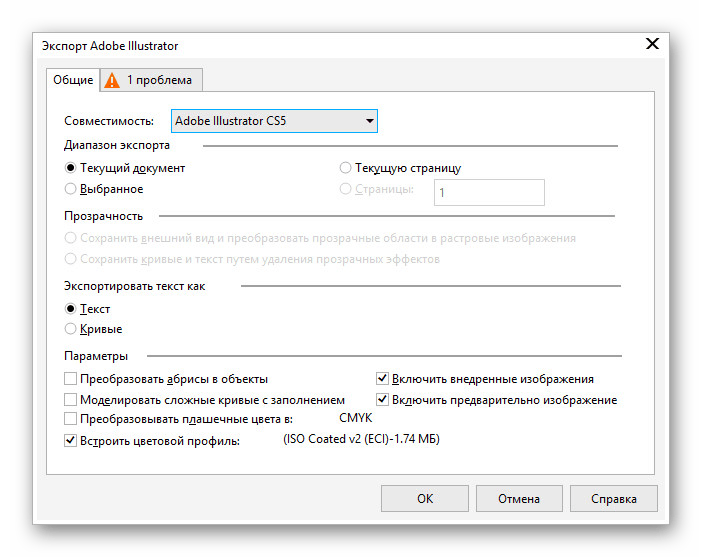Click the ISO Coated v2 profile text
The height and width of the screenshot is (557, 702).
tap(361, 439)
